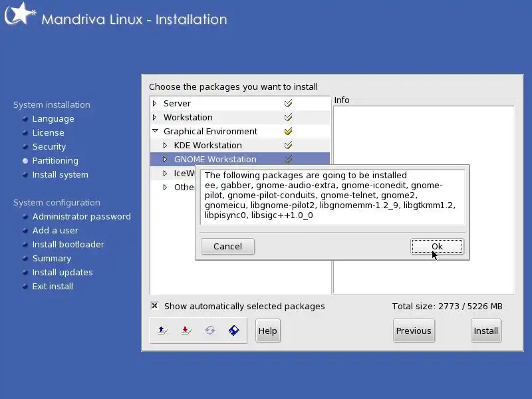532x399 pixels.
Task: Select the Graphical Environment row
Action: [240, 131]
